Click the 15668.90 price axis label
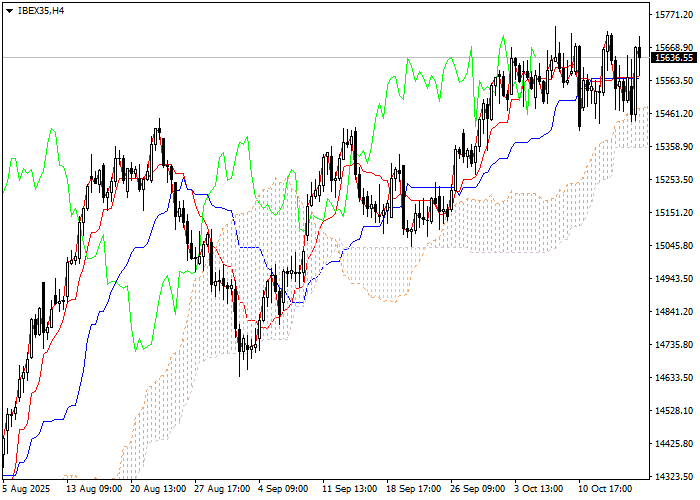The width and height of the screenshot is (700, 500). [673, 48]
